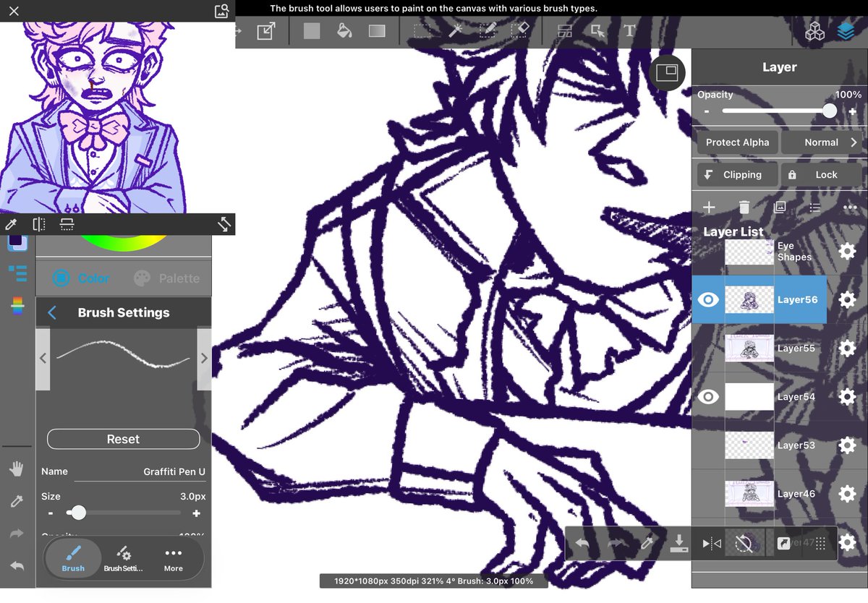Flip canvas horizontally in bottom toolbar
Image resolution: width=868 pixels, height=603 pixels.
(712, 543)
